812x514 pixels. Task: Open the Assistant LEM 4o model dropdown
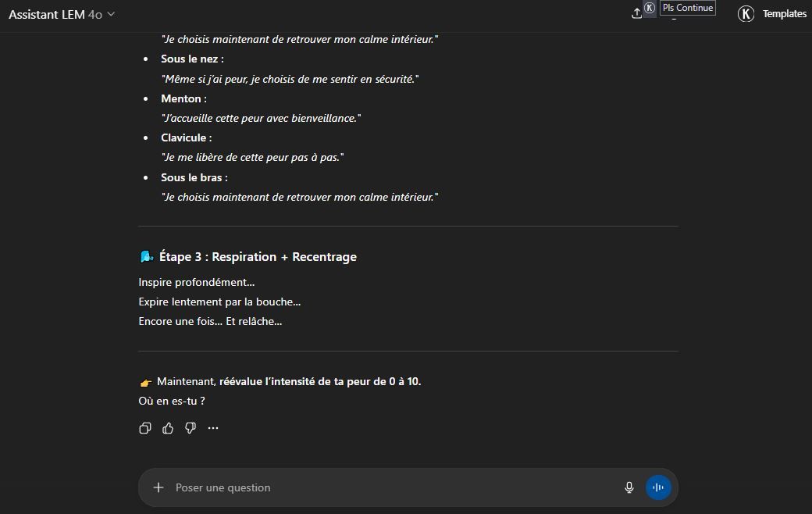tap(62, 15)
